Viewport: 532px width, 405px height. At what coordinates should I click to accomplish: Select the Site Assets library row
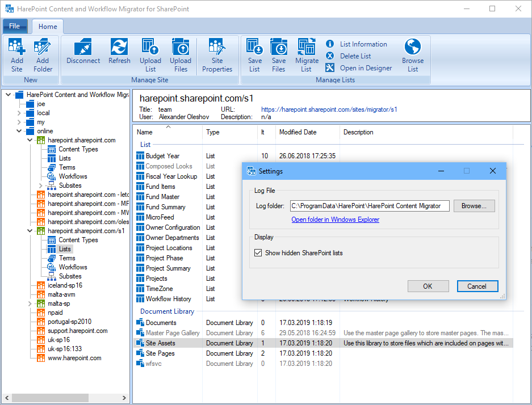click(x=323, y=343)
